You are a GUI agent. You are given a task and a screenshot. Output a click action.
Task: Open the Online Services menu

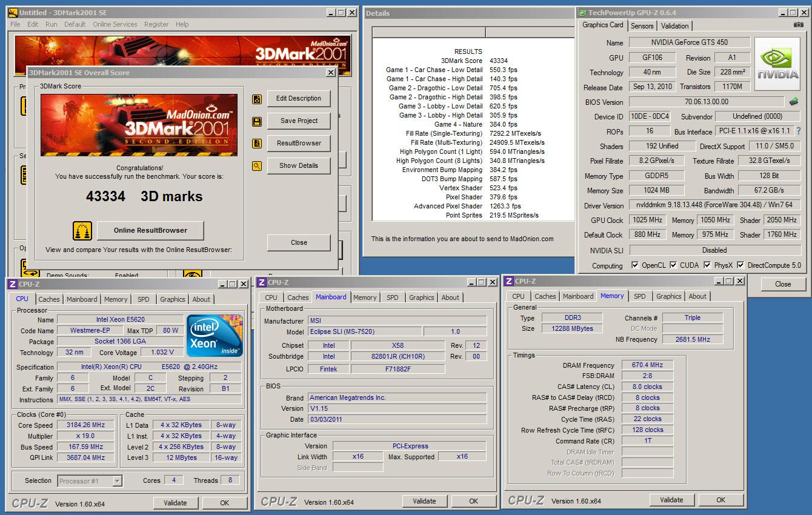coord(115,24)
